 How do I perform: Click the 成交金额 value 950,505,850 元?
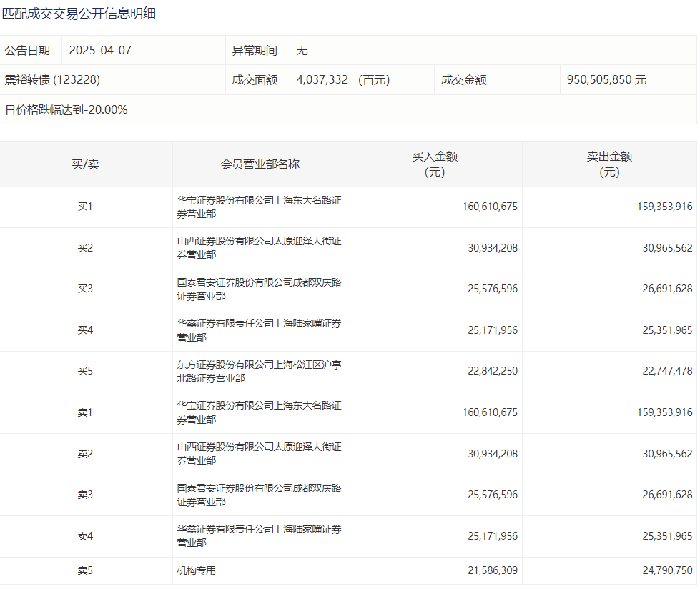coord(606,80)
